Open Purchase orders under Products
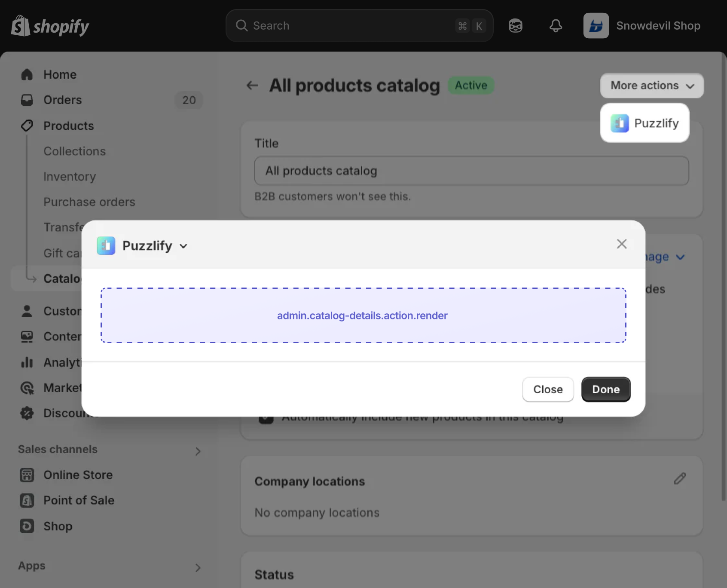 pos(89,202)
